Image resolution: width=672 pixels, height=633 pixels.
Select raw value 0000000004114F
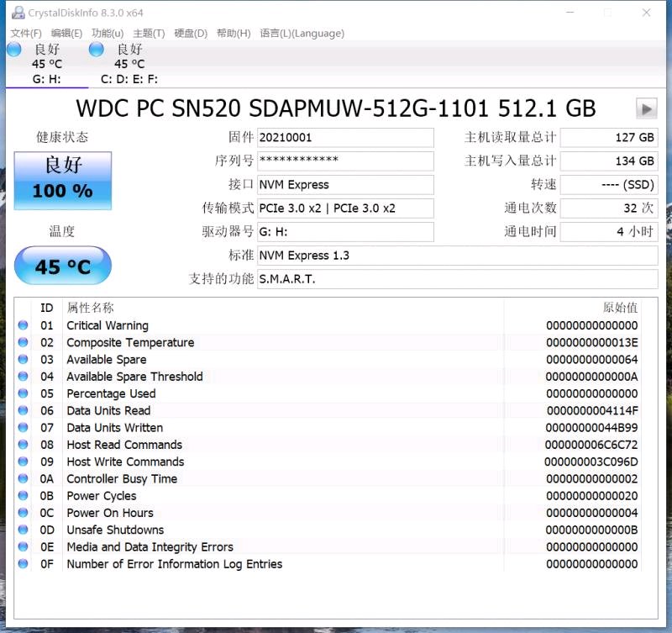(592, 411)
